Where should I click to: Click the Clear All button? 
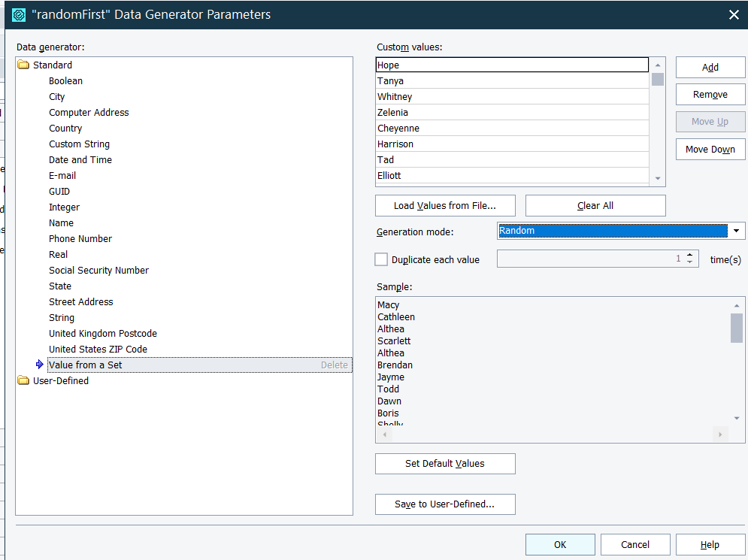[x=595, y=206]
